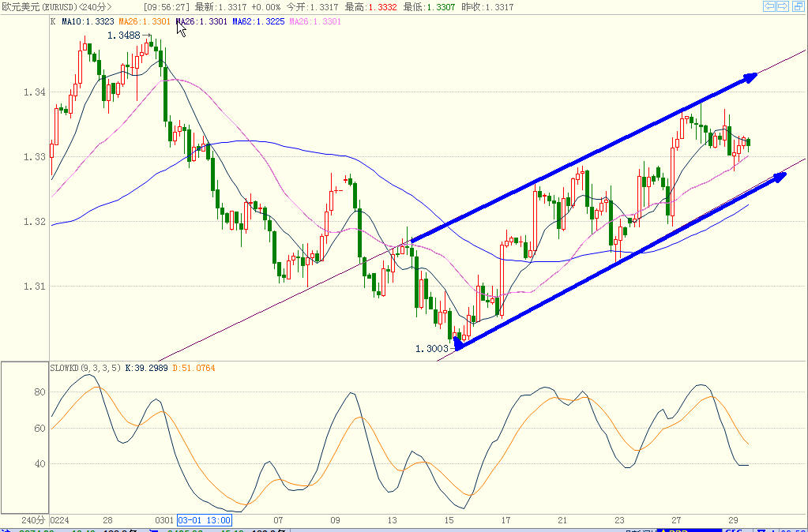Click the MA10:1.3323 indicator label
The image size is (808, 532).
coord(88,21)
